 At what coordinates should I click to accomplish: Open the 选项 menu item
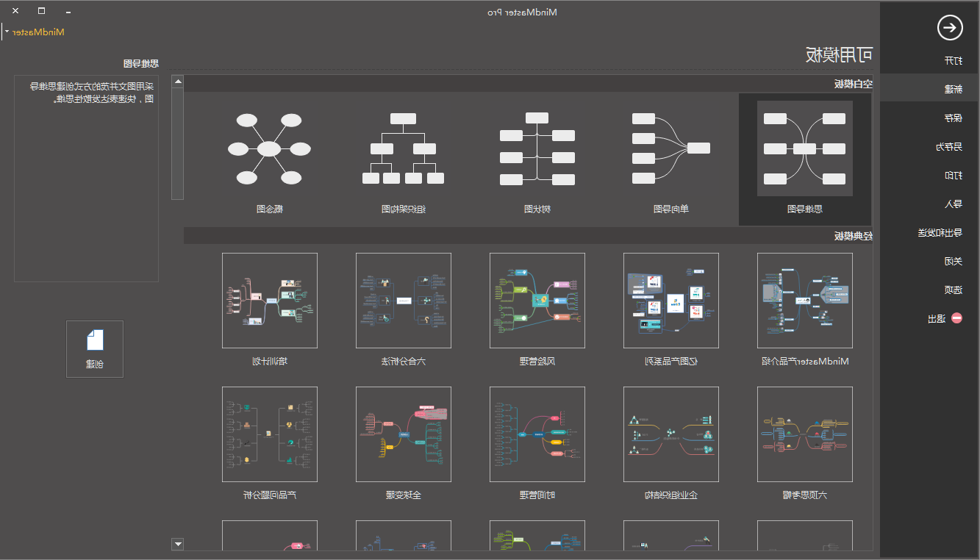click(954, 290)
